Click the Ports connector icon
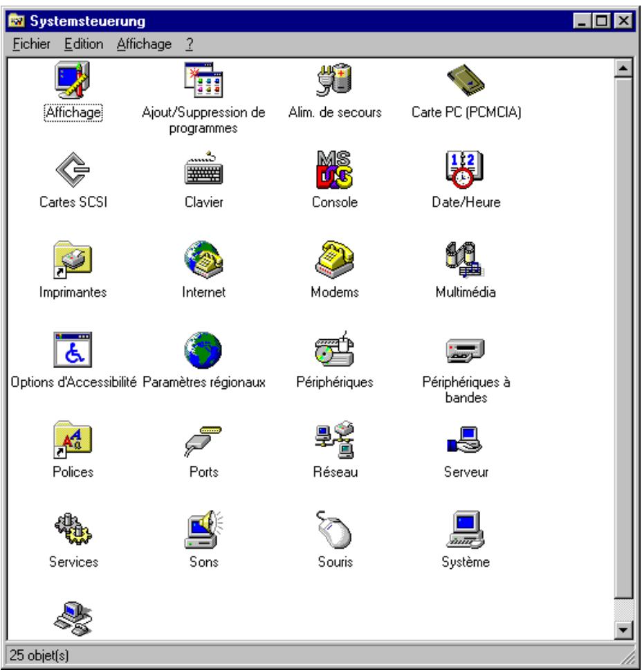This screenshot has width=642, height=672. pyautogui.click(x=203, y=442)
